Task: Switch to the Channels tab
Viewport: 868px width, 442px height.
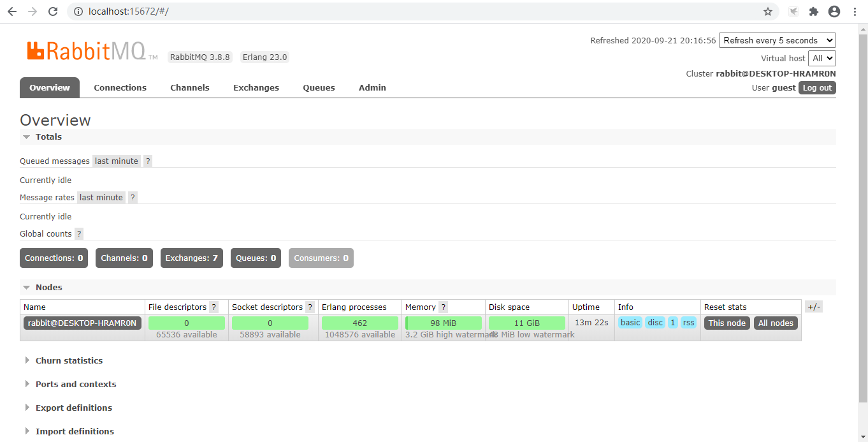Action: tap(190, 88)
